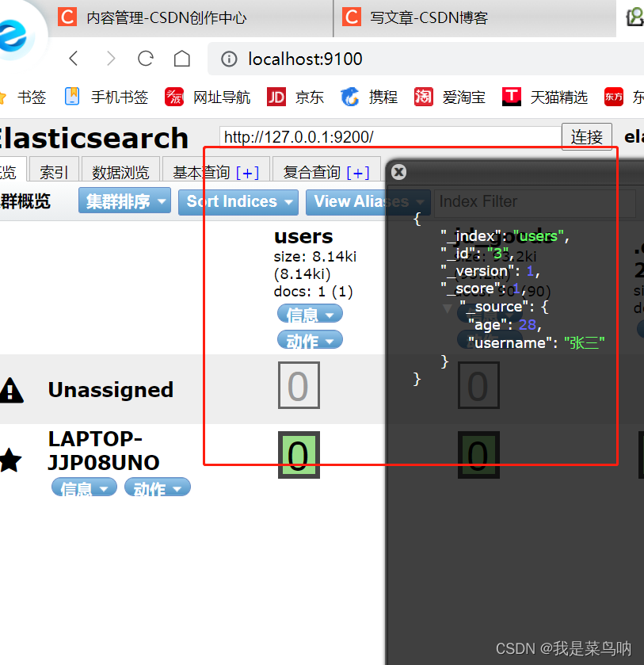Open the 网址导航 bookmark
644x665 pixels.
208,97
